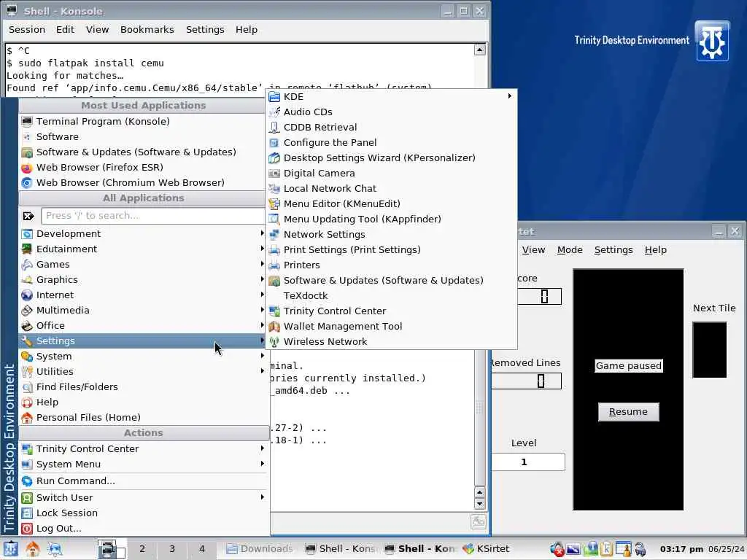Launch CDDB Retrieval from Settings submenu

[x=392, y=127]
